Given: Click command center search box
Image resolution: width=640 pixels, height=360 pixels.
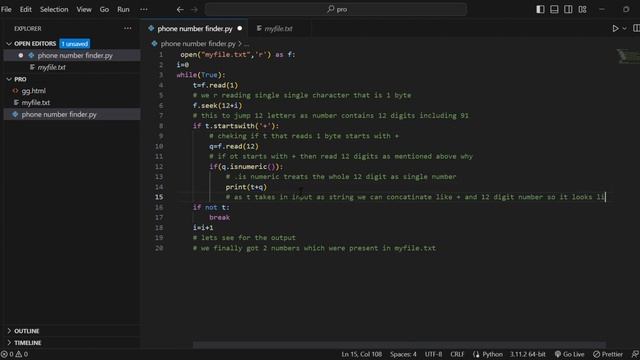Looking at the screenshot, I should coord(336,9).
